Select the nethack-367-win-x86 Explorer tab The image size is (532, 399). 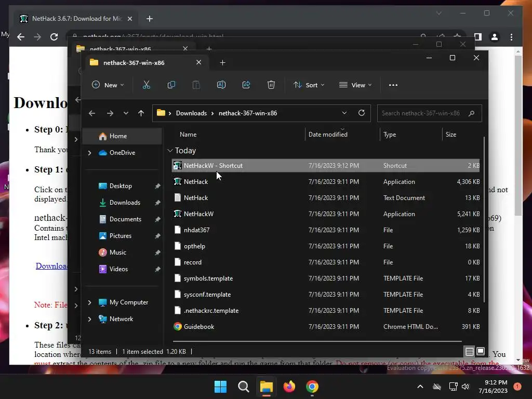146,62
